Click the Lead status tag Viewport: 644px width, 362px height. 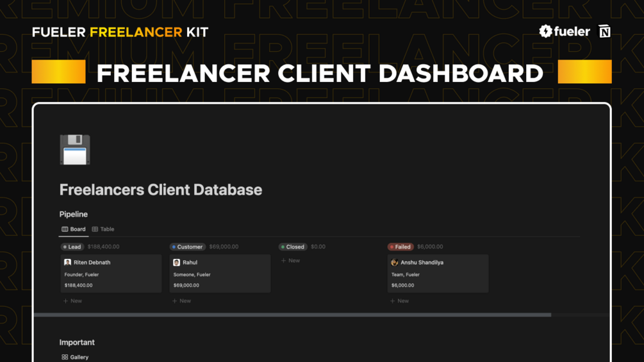click(x=72, y=247)
